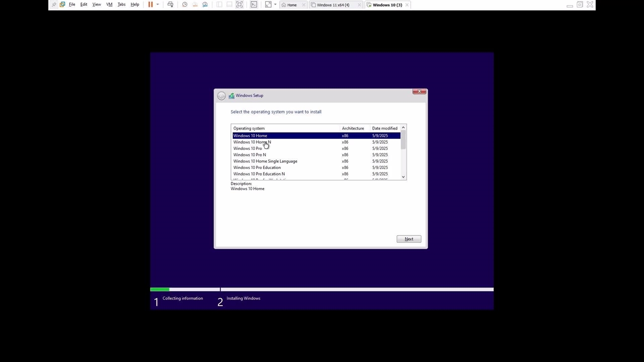Enter full screen mode
The width and height of the screenshot is (644, 362).
click(x=239, y=5)
